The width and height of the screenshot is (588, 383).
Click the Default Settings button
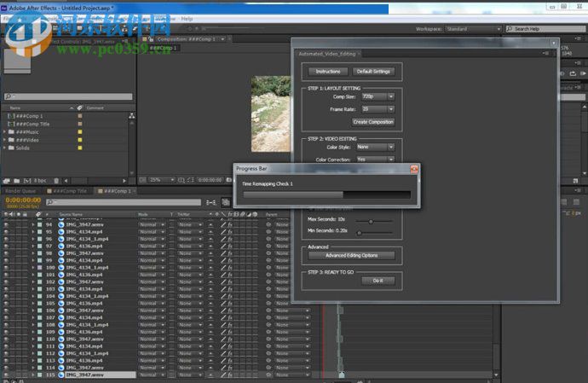pyautogui.click(x=373, y=72)
